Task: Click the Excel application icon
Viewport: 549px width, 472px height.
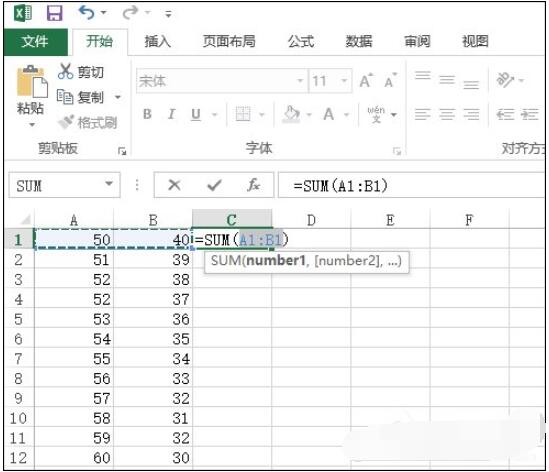Action: pyautogui.click(x=22, y=13)
